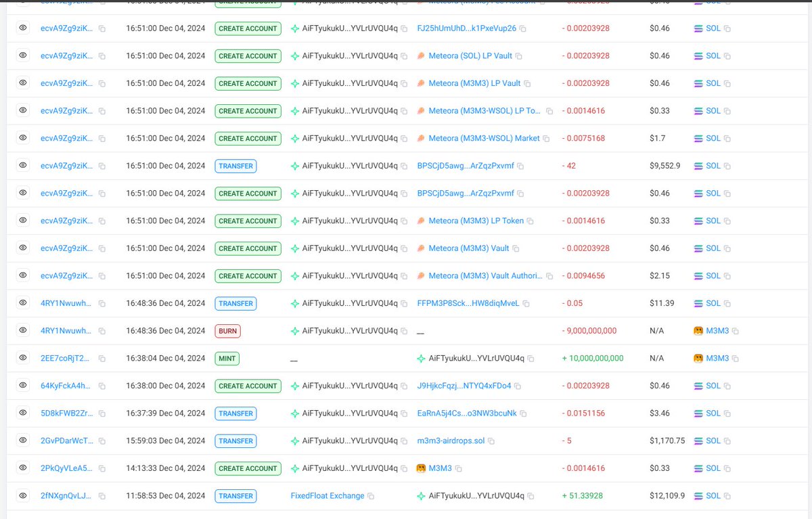Copy the Meteora (M3M3-WSOL) LP To... address
The image size is (812, 519).
click(550, 111)
